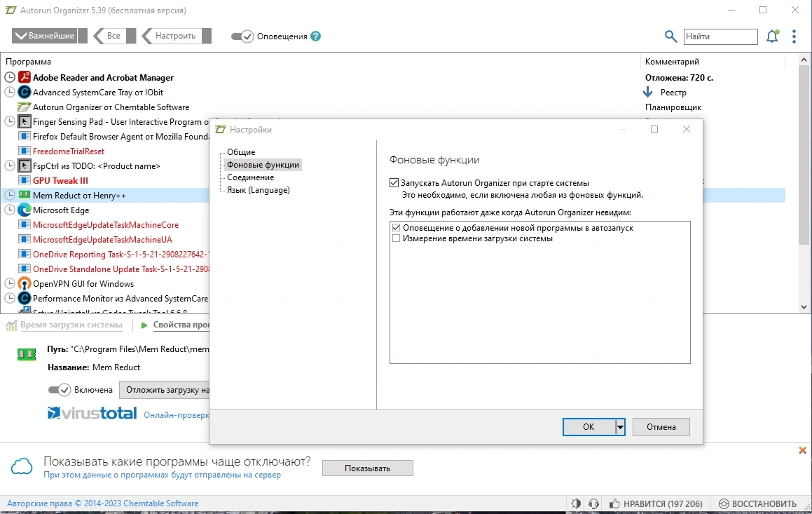This screenshot has width=812, height=514.
Task: Toggle the Включена enabled switch
Action: pos(59,390)
